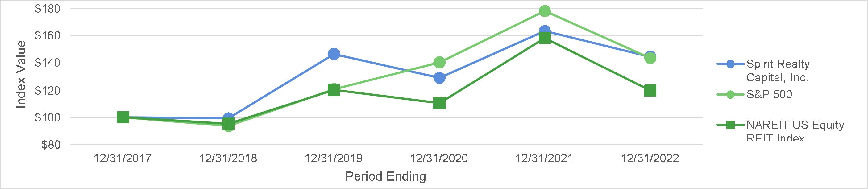Click Spirit Realty marker at 12/31/2021

click(x=545, y=31)
